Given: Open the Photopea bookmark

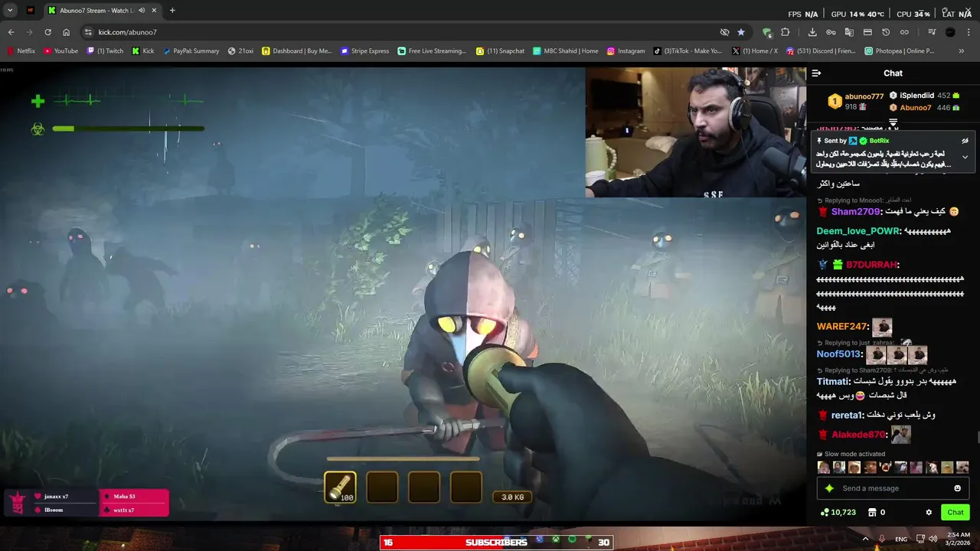Looking at the screenshot, I should click(900, 51).
